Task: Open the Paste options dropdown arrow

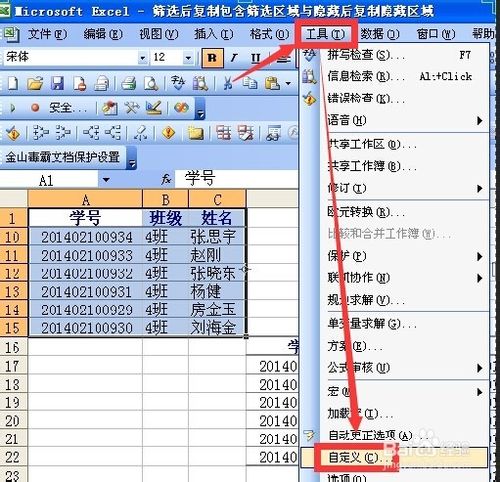Action: pos(288,83)
